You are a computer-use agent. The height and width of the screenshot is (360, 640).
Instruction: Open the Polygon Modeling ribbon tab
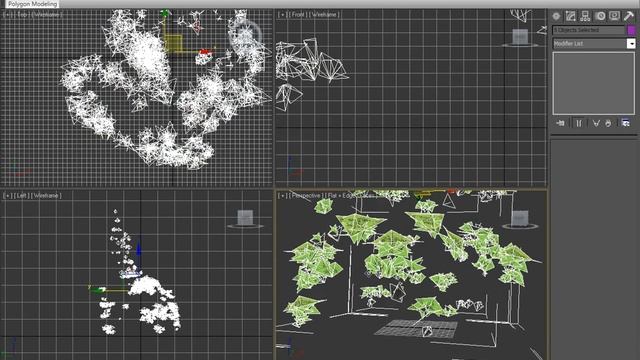[x=33, y=4]
